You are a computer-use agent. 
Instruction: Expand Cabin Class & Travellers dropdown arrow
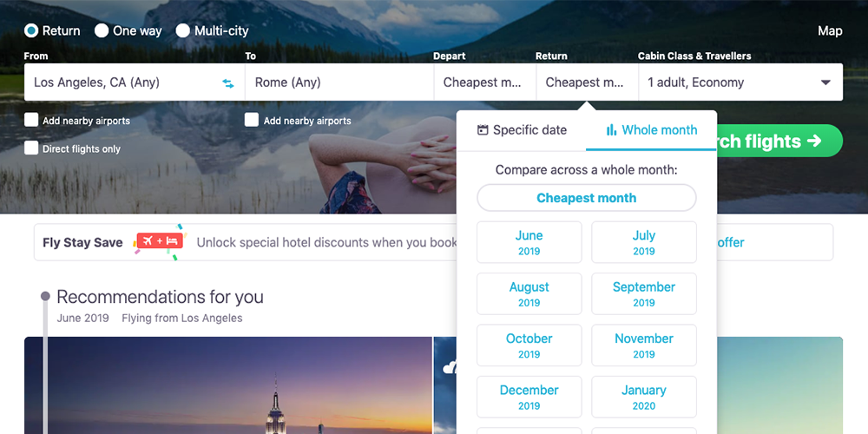(825, 82)
